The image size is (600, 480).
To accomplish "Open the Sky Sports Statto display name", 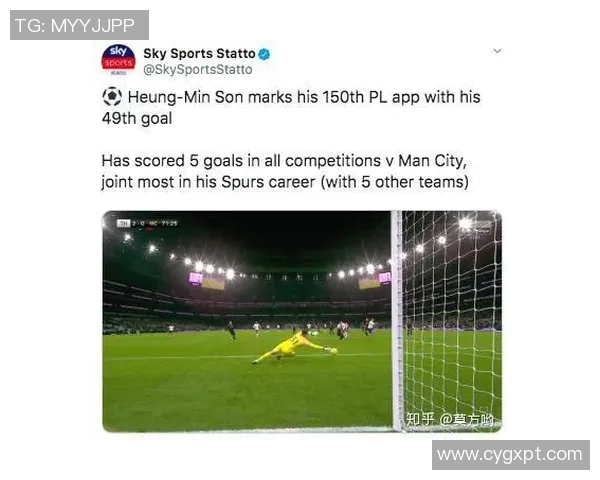I will (199, 54).
